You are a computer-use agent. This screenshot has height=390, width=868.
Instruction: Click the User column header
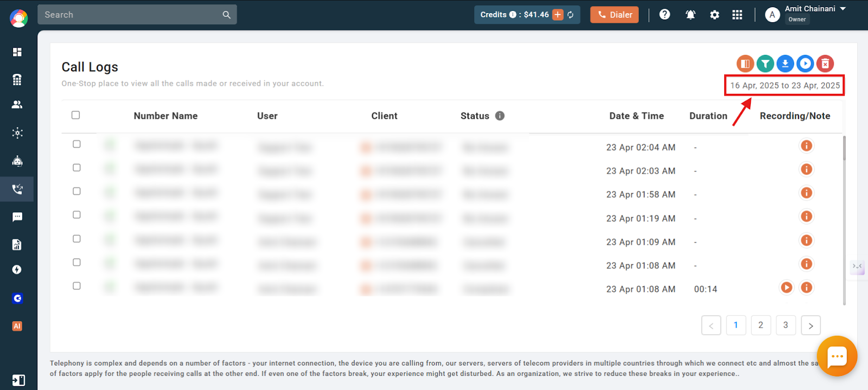click(x=267, y=116)
